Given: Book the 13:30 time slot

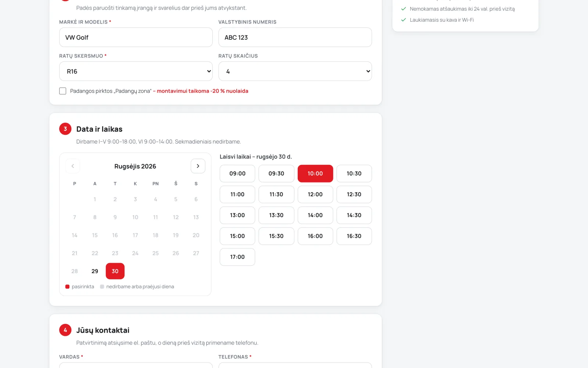Looking at the screenshot, I should pyautogui.click(x=276, y=215).
